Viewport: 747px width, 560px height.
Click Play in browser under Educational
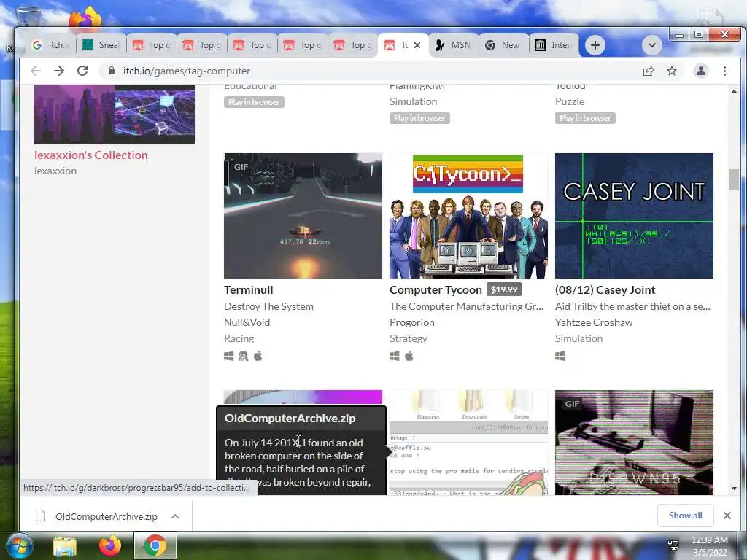pyautogui.click(x=254, y=102)
